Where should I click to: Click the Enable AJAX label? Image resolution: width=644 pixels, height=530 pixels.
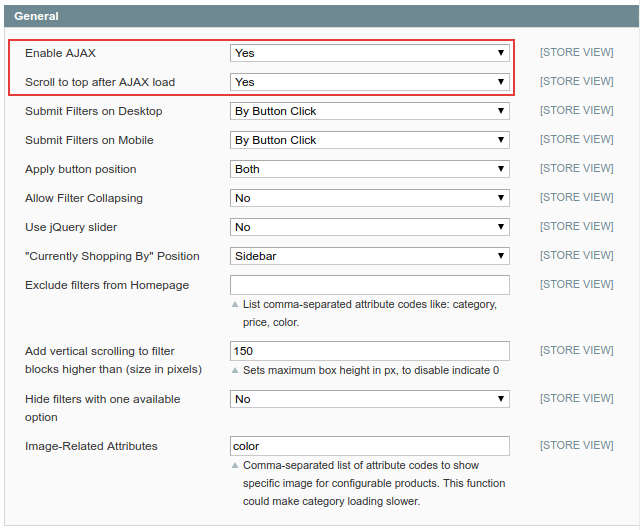point(60,53)
